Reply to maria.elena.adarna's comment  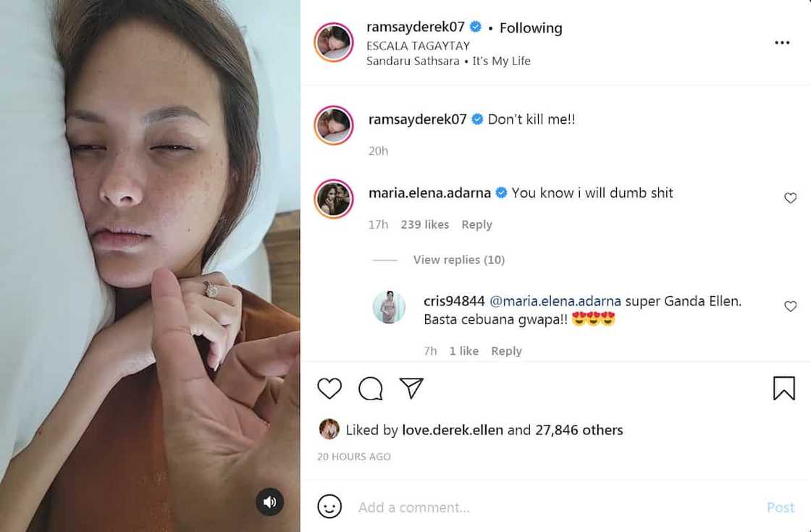[x=476, y=225]
